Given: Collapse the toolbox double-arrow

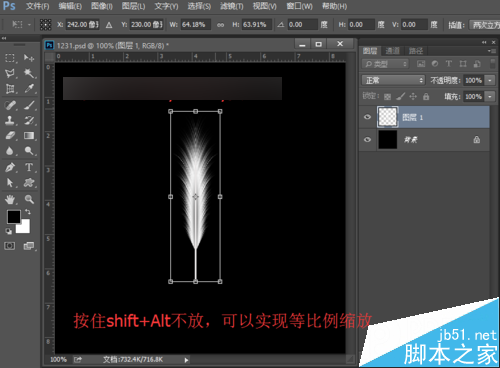Looking at the screenshot, I should (x=4, y=38).
